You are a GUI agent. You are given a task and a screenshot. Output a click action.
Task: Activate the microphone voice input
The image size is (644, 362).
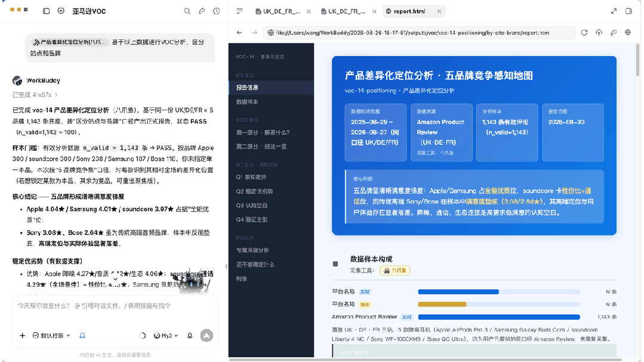pos(190,336)
